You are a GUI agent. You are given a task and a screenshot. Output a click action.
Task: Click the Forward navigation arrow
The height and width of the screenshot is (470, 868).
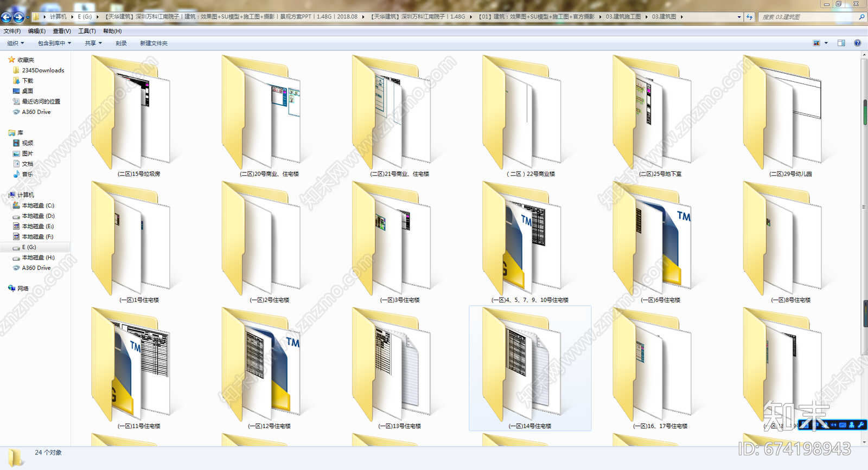pos(18,17)
